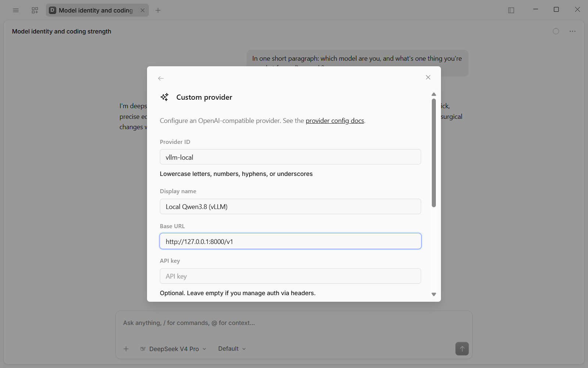This screenshot has height=368, width=588.
Task: Click the send arrow button
Action: click(x=462, y=349)
